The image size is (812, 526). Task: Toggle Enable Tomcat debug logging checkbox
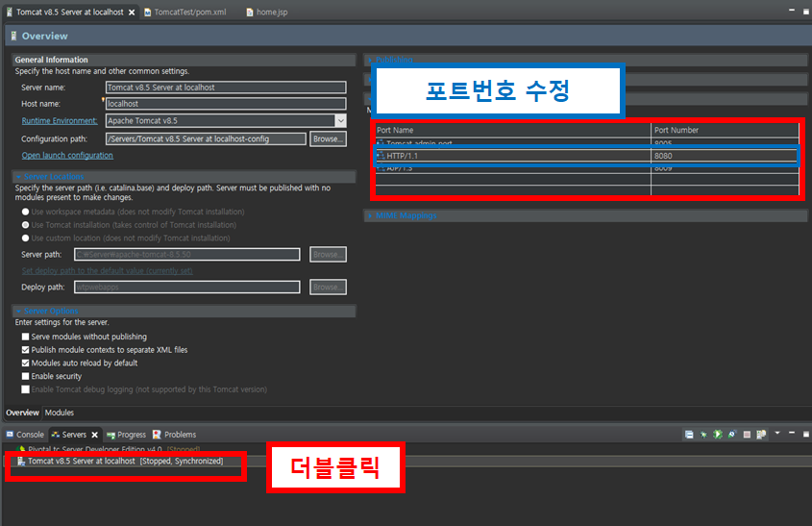coord(25,389)
